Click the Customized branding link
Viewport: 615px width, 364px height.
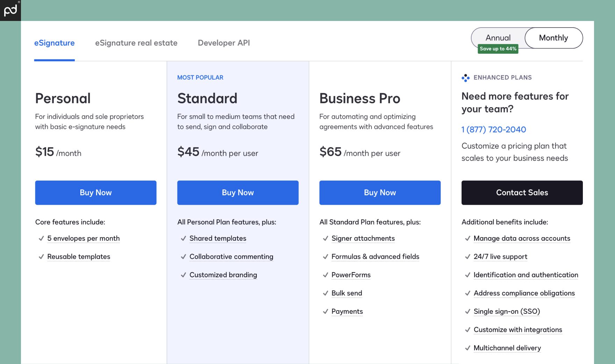coord(223,275)
